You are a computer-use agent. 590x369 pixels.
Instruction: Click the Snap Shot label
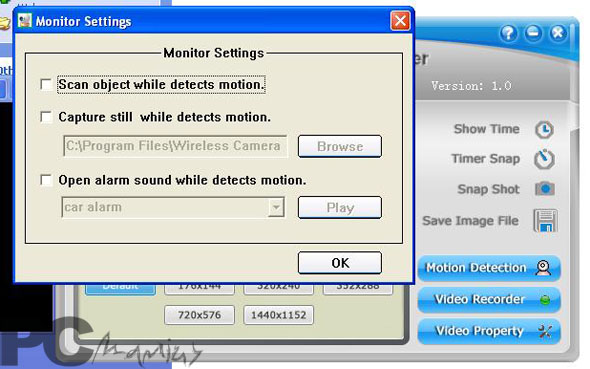click(488, 189)
